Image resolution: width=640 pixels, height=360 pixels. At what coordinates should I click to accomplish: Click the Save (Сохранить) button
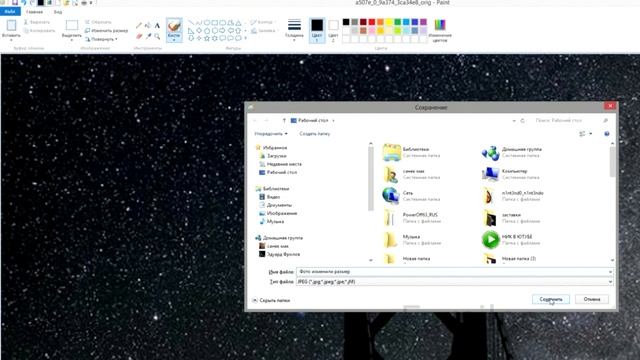(x=551, y=299)
